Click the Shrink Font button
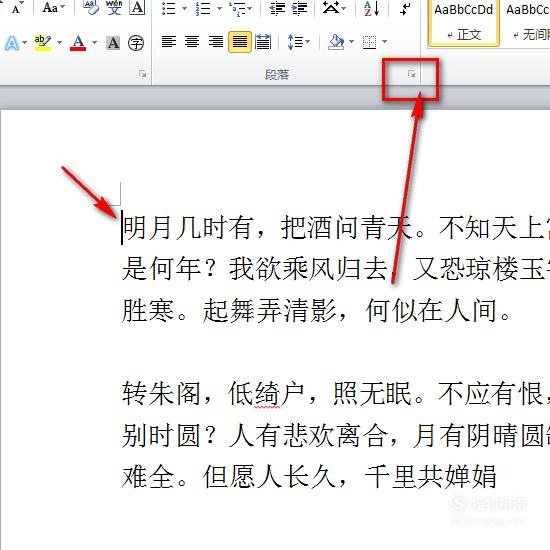Screen dimensions: 550x550 click(16, 8)
